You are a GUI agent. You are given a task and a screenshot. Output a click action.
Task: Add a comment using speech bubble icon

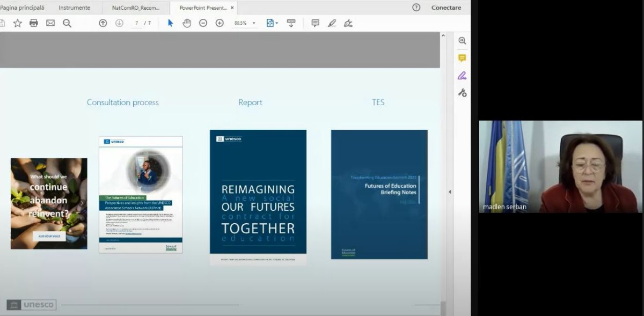tap(316, 23)
